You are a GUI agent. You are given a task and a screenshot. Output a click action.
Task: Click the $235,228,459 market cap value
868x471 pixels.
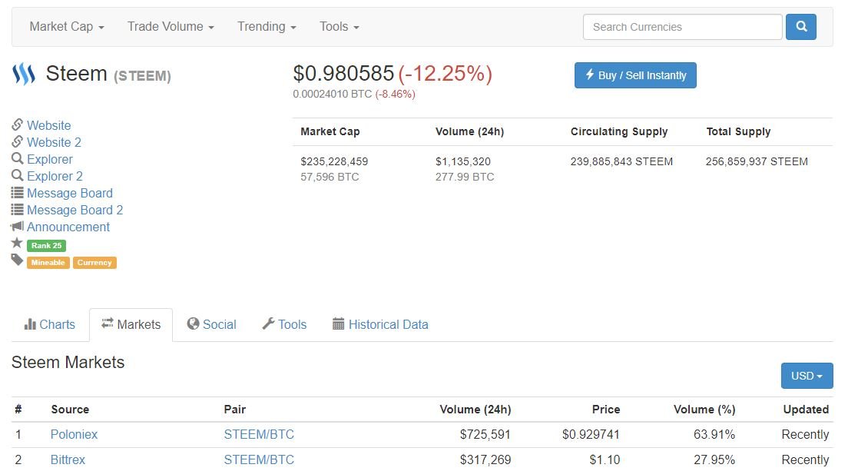click(x=334, y=161)
